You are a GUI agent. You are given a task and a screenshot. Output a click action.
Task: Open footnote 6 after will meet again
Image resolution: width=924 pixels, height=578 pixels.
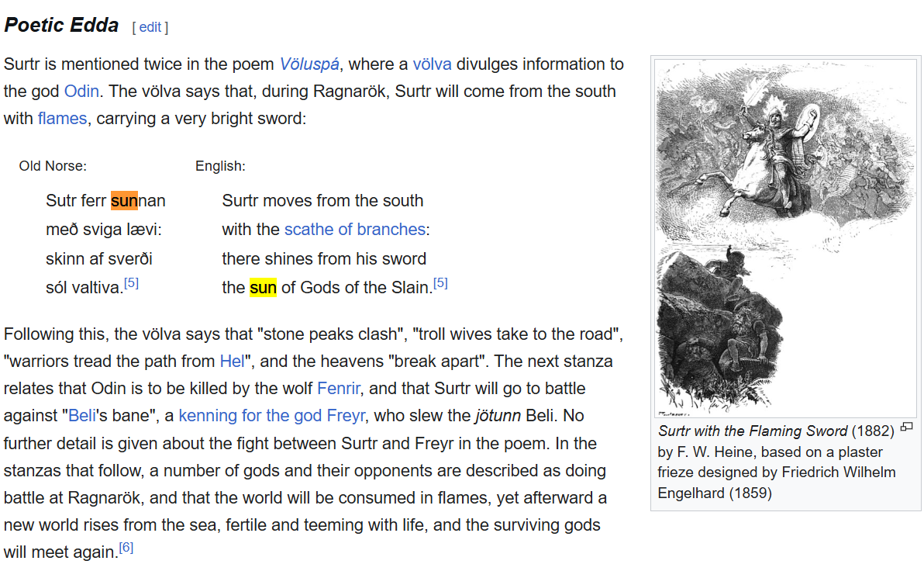[126, 548]
